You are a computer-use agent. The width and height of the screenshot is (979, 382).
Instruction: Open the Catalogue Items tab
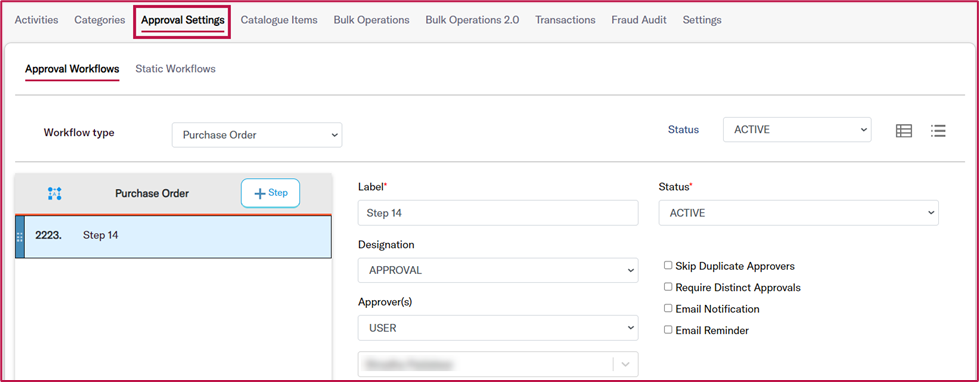click(x=279, y=20)
